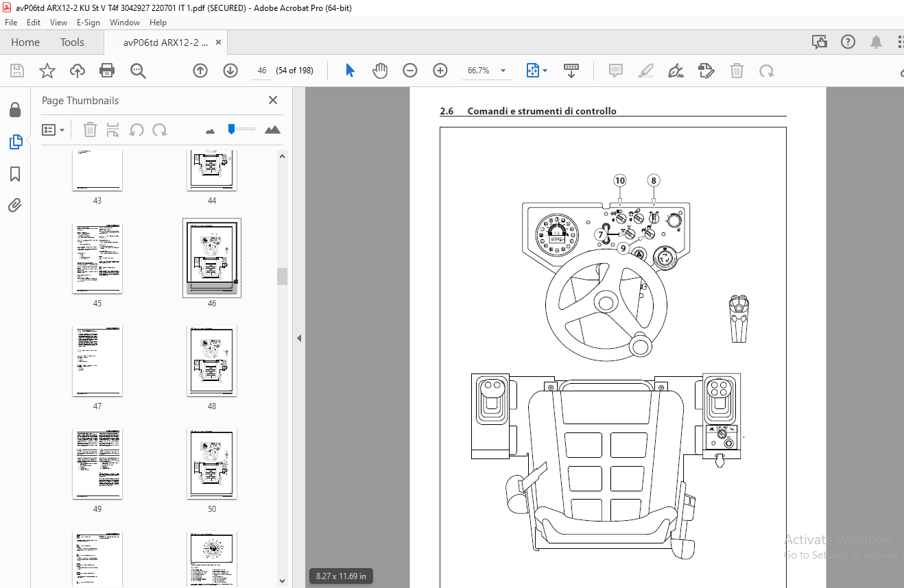
Task: Click the rotate icon in the main toolbar
Action: tap(766, 71)
